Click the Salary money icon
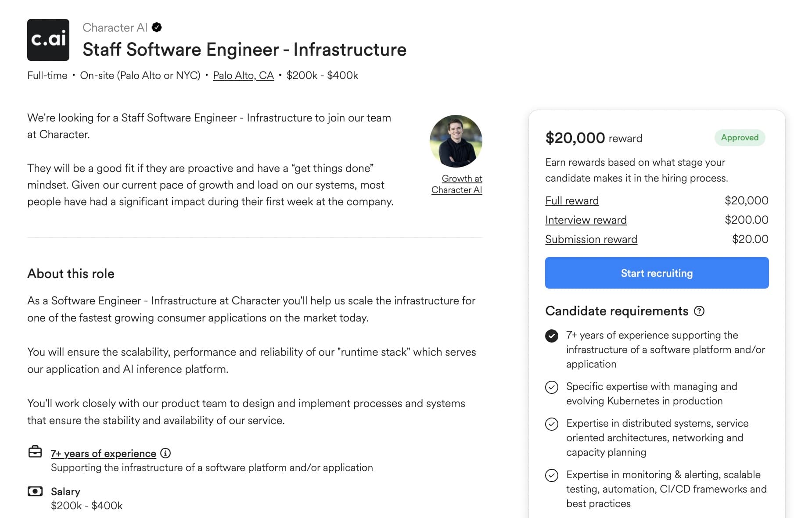The height and width of the screenshot is (518, 812). 35,491
